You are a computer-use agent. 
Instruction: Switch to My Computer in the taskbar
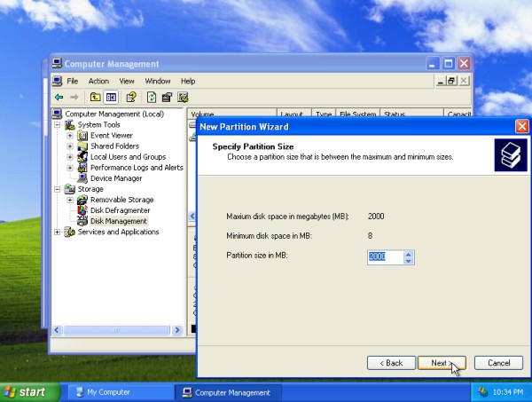(120, 392)
